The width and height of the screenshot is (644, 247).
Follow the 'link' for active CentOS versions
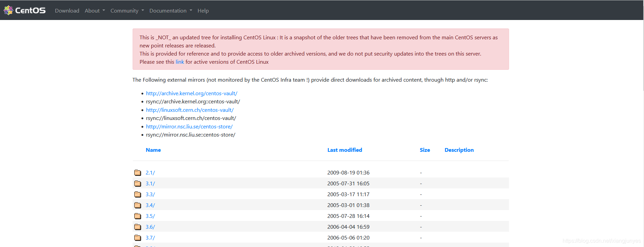(180, 62)
